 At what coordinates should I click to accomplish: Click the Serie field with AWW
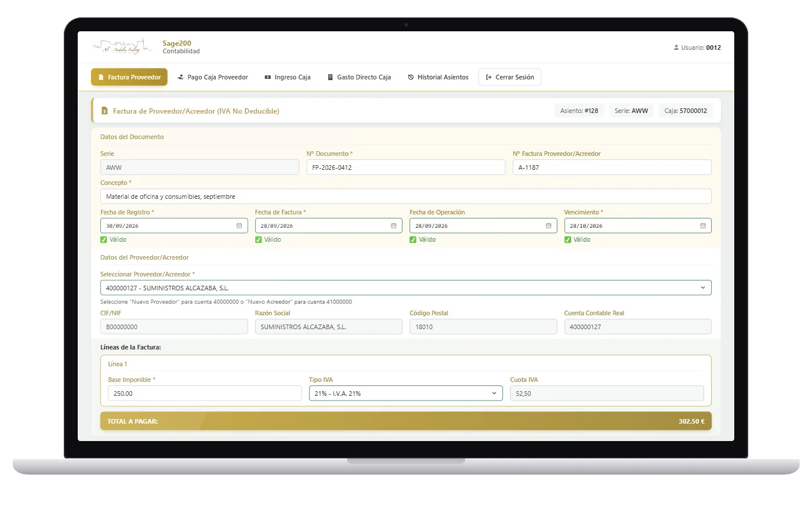click(200, 167)
